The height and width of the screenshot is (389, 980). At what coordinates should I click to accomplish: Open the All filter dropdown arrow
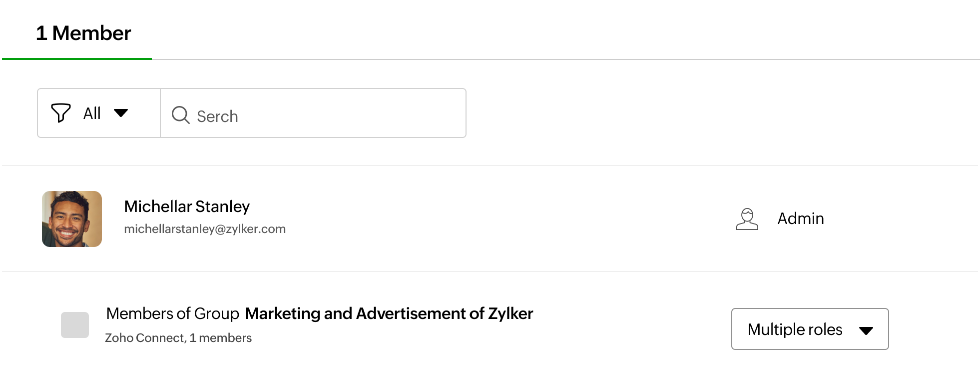click(121, 113)
